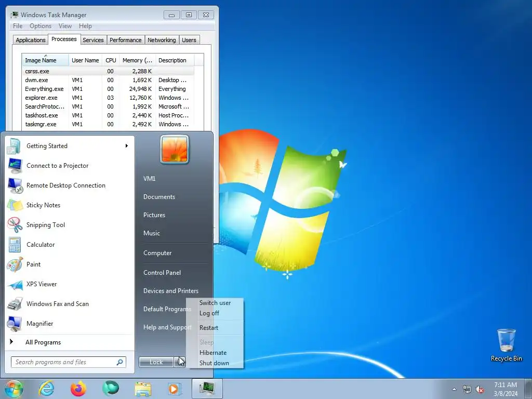
Task: Choose Log off from power menu
Action: [x=209, y=313]
